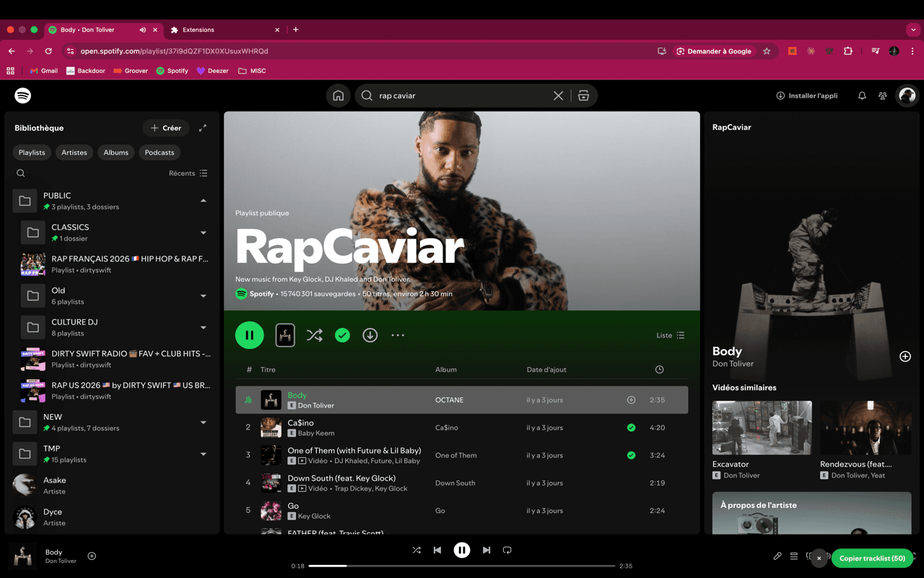
Task: Open the Récents sort dropdown
Action: point(188,173)
